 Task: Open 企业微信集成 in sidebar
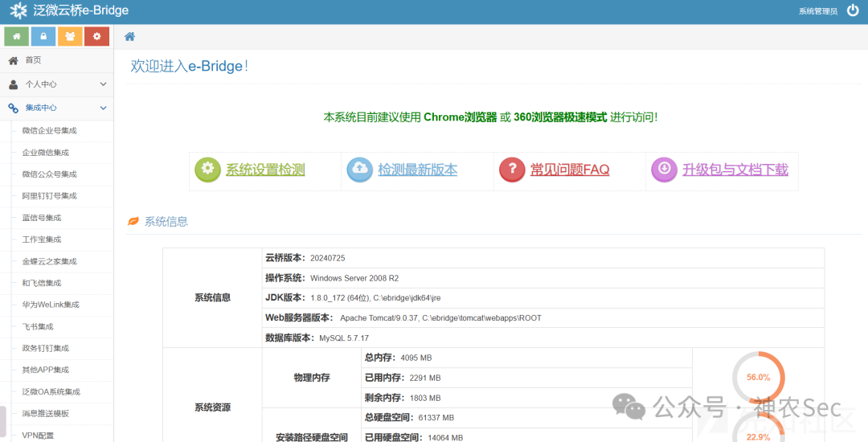pos(45,153)
